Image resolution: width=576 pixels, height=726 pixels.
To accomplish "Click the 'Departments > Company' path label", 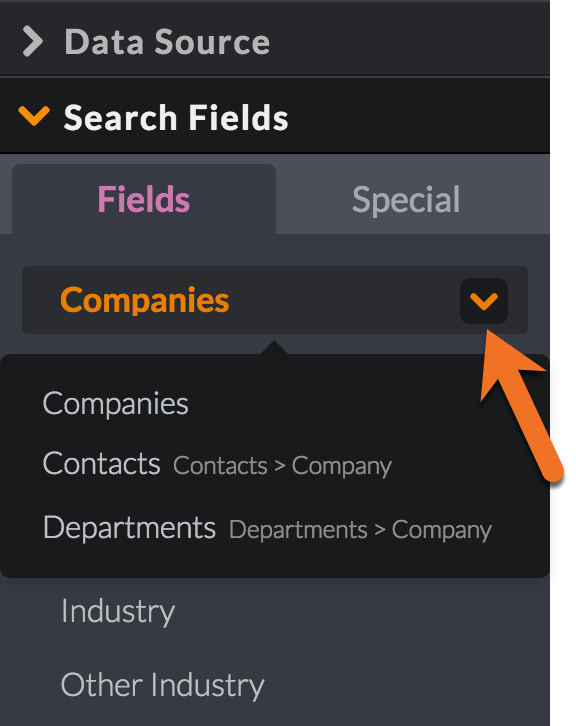I will click(360, 530).
